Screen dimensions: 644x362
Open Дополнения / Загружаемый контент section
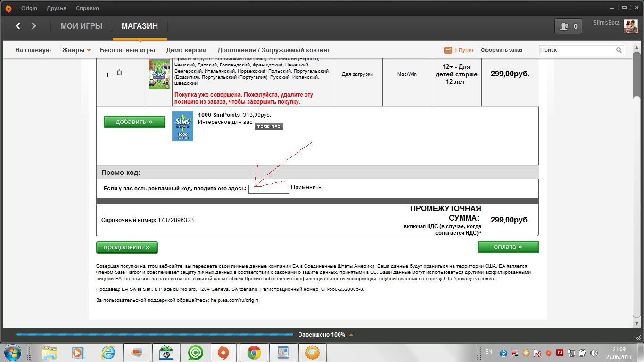click(274, 50)
